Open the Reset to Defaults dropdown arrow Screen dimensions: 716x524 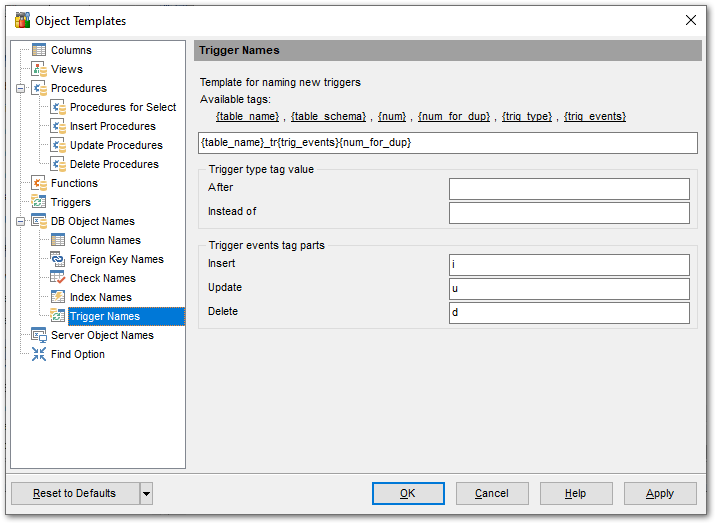146,493
